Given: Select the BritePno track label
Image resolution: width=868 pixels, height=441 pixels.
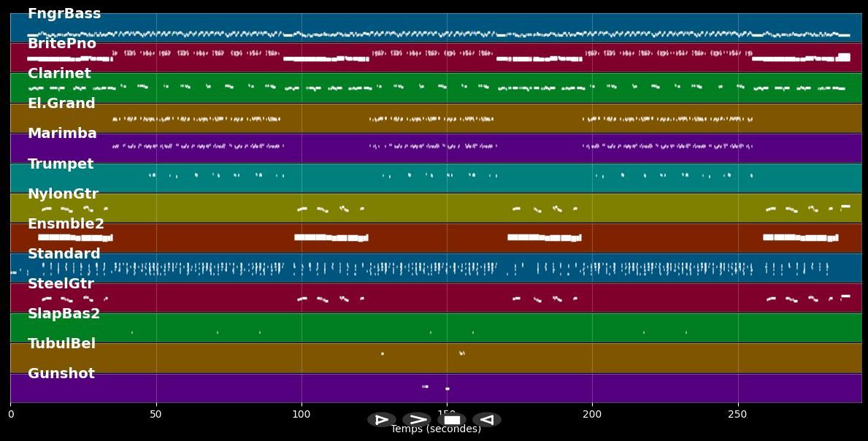Looking at the screenshot, I should point(62,43).
